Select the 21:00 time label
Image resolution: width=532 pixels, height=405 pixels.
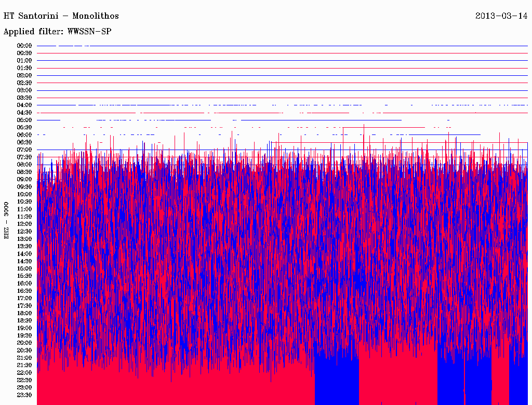[x=24, y=358]
